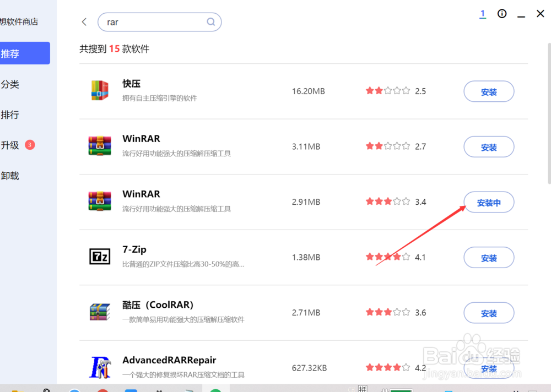Click inside the rar search input field
Viewport: 551px width, 392px height.
pos(149,21)
